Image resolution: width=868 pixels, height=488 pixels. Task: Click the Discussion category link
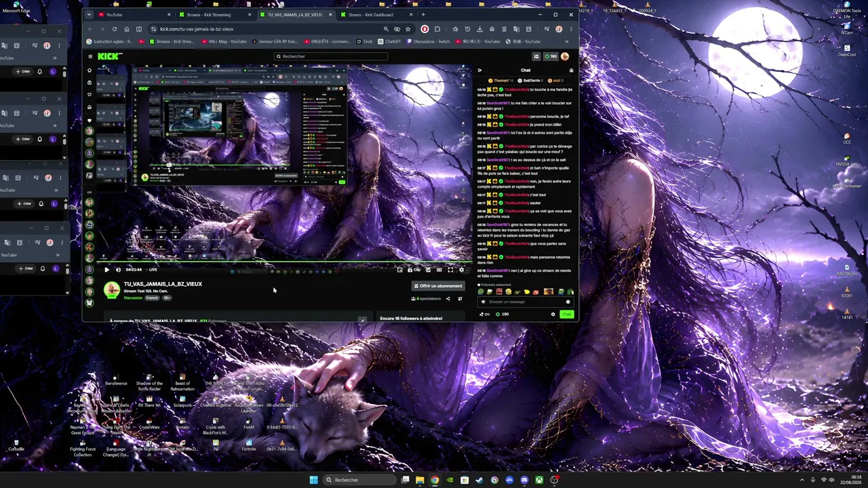pyautogui.click(x=133, y=298)
